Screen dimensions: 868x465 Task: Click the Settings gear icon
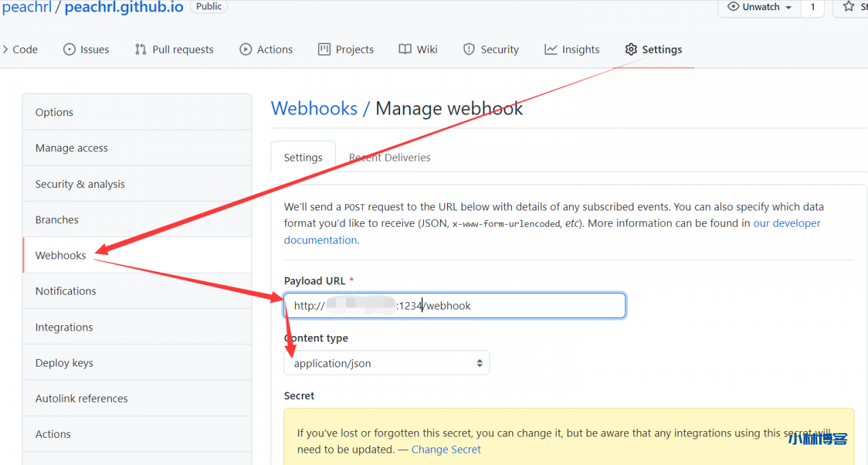coord(631,50)
